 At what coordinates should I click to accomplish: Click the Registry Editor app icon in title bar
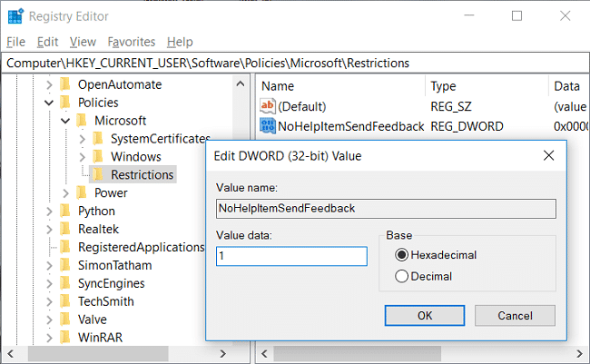click(15, 16)
